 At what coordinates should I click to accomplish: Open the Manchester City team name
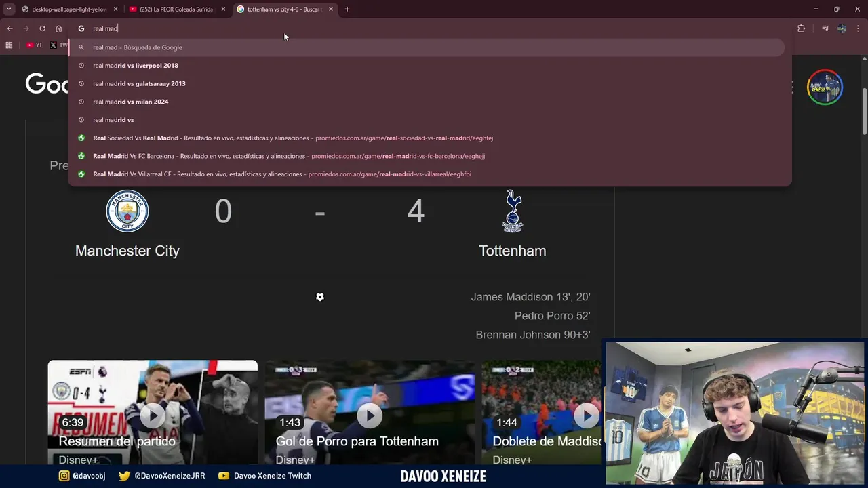click(x=127, y=251)
